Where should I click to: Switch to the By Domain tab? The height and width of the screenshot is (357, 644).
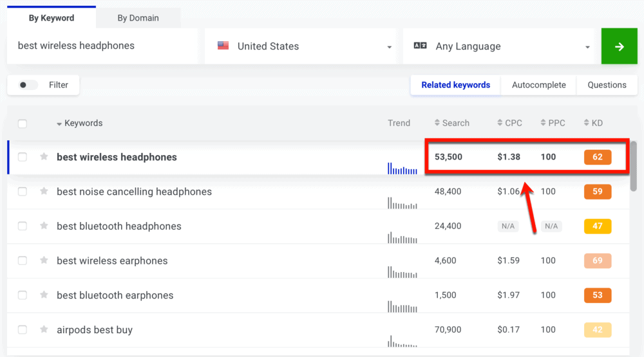tap(138, 18)
